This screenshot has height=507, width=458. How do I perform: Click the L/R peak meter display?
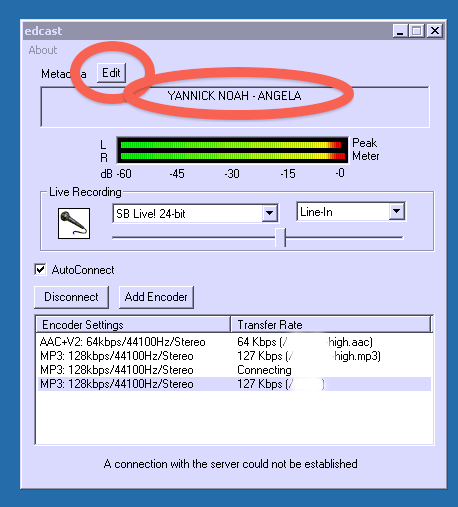pyautogui.click(x=232, y=150)
